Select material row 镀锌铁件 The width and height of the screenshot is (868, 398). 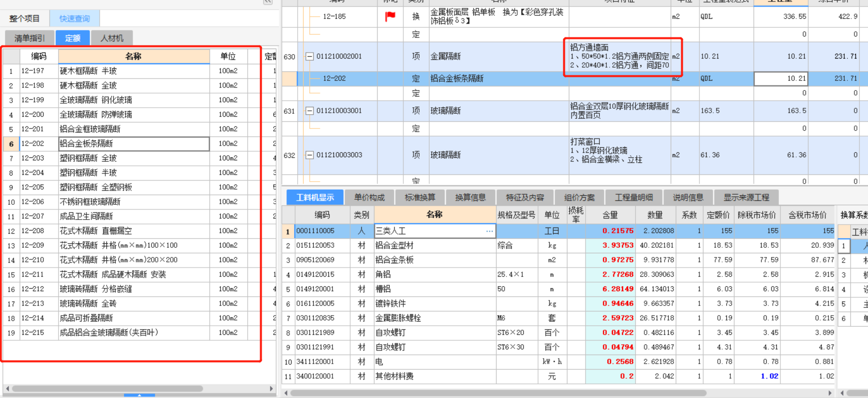click(x=558, y=304)
